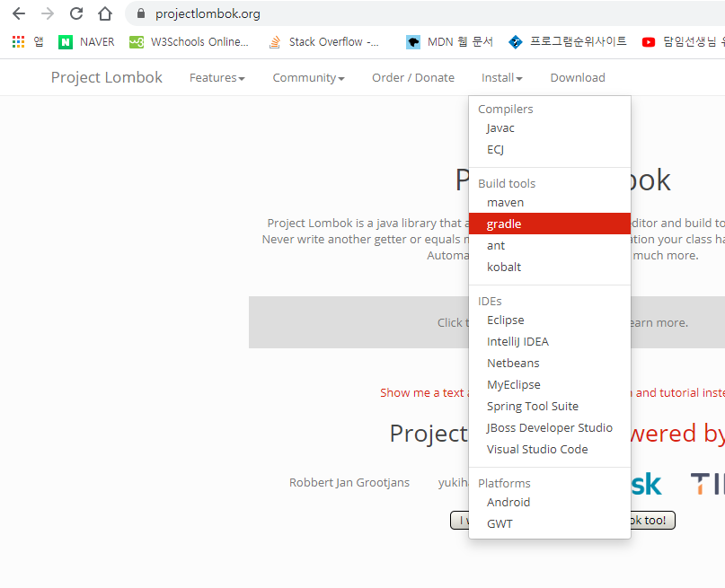
Task: Click the red 'Show me a text' link
Action: pos(424,392)
